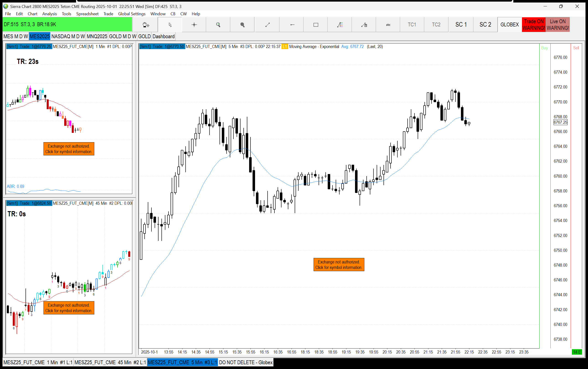Toggle the GLOBEX session button

(x=509, y=25)
